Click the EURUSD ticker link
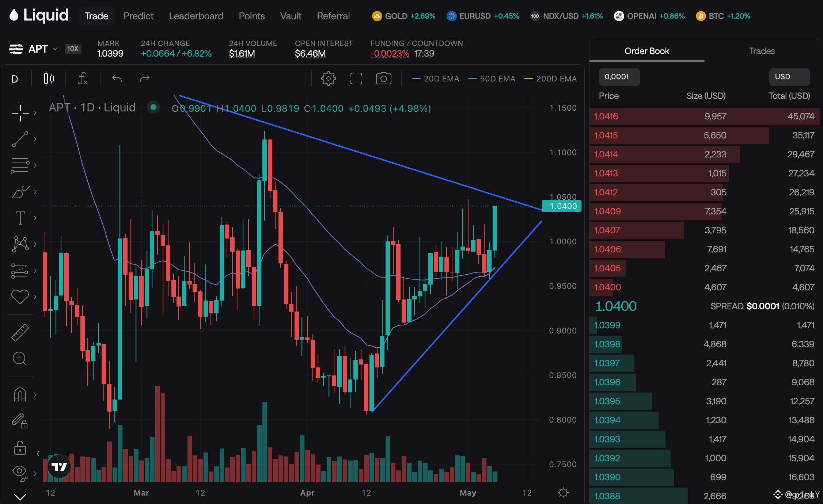This screenshot has width=823, height=504. [x=483, y=16]
